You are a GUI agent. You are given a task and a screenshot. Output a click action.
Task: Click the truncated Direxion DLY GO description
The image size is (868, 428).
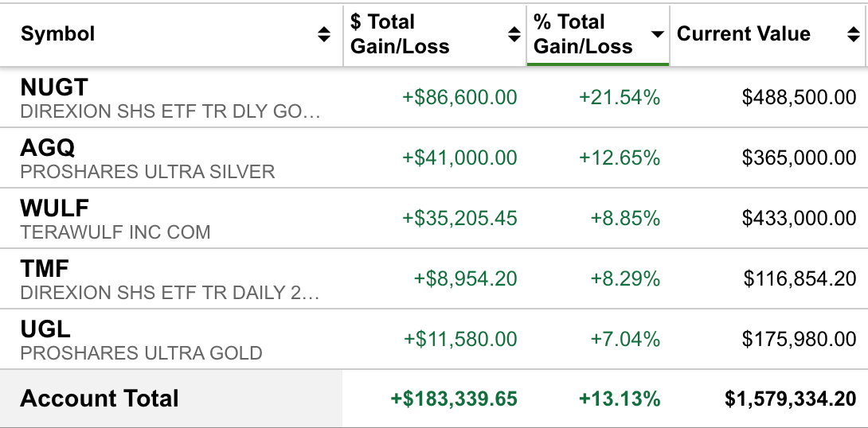[x=170, y=111]
